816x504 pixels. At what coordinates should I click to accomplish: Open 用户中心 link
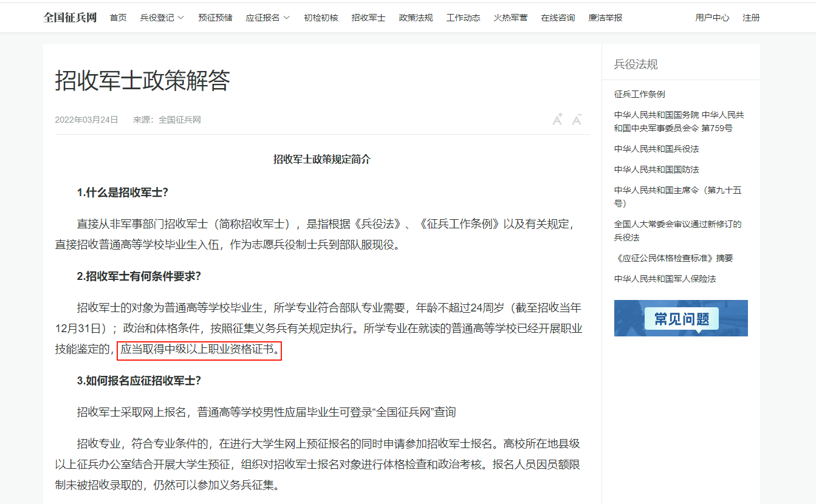(x=712, y=18)
